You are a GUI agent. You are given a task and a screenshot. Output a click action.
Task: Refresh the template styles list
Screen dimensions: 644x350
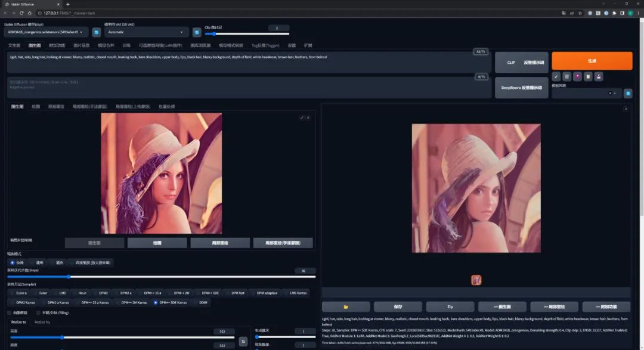pos(627,94)
